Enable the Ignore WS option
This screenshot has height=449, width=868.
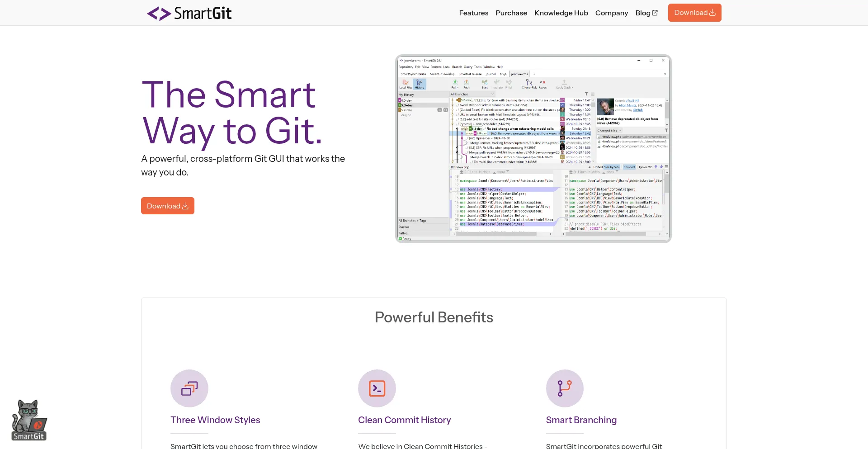[x=645, y=167]
